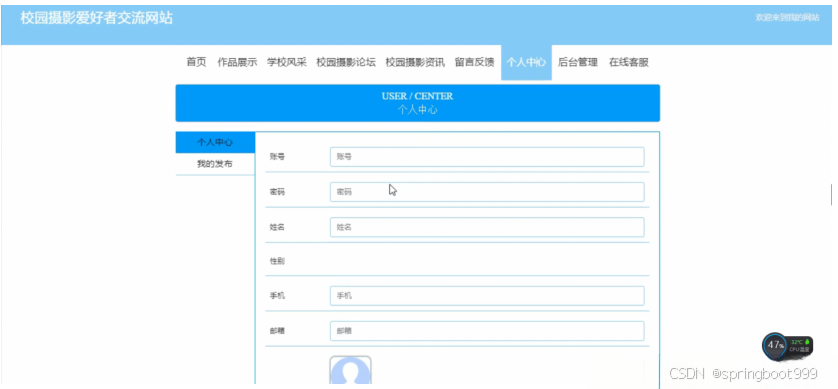Open 我的发布 in the sidebar
The image size is (838, 389).
pos(215,164)
